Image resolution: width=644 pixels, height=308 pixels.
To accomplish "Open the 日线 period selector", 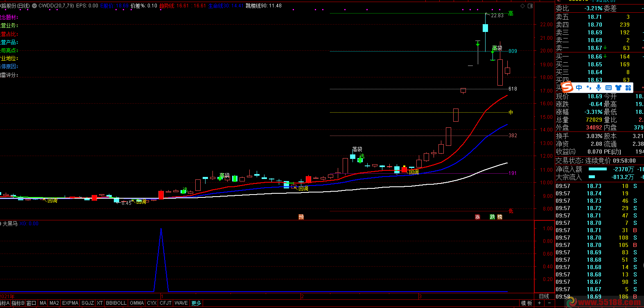I will coord(544,296).
